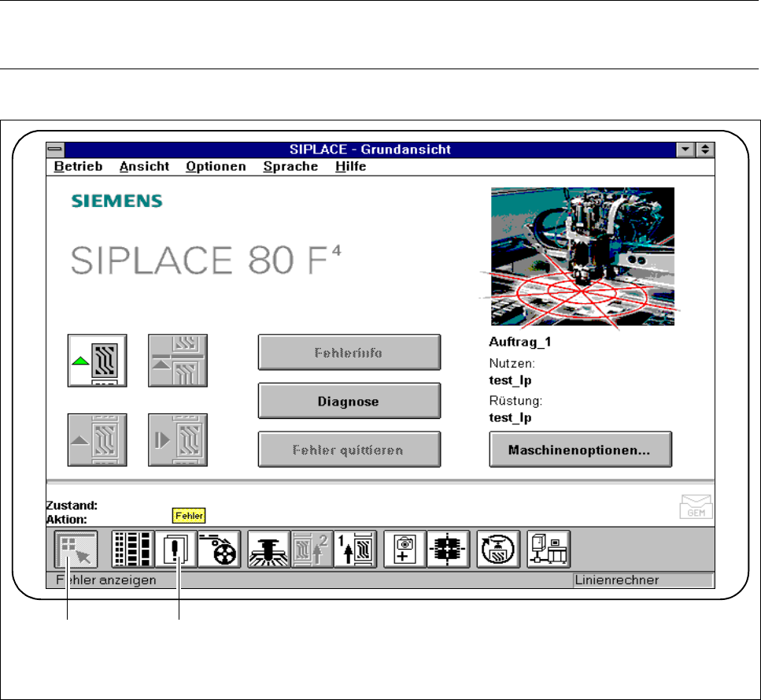Click the green arrow board transport icon
761x700 pixels.
97,361
